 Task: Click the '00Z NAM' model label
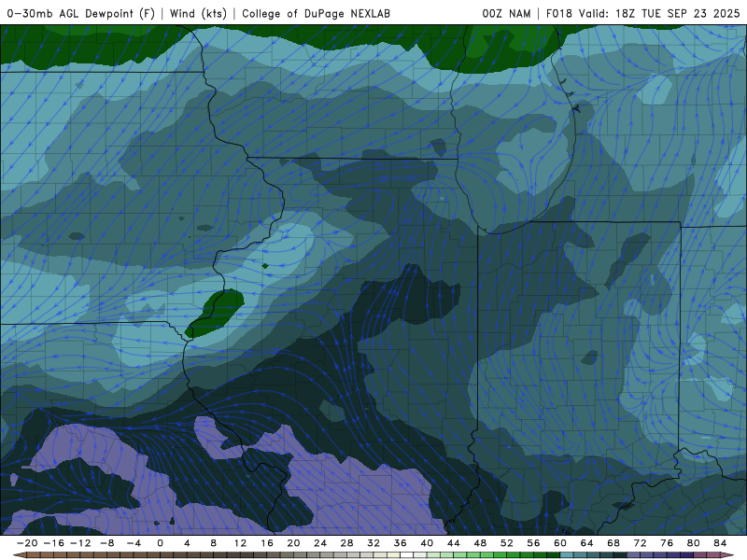coord(506,13)
